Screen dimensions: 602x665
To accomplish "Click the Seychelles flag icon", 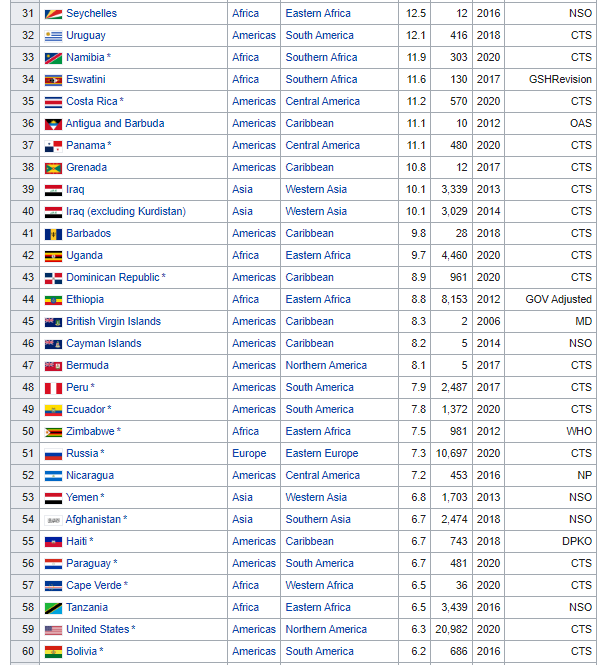I will [x=53, y=14].
